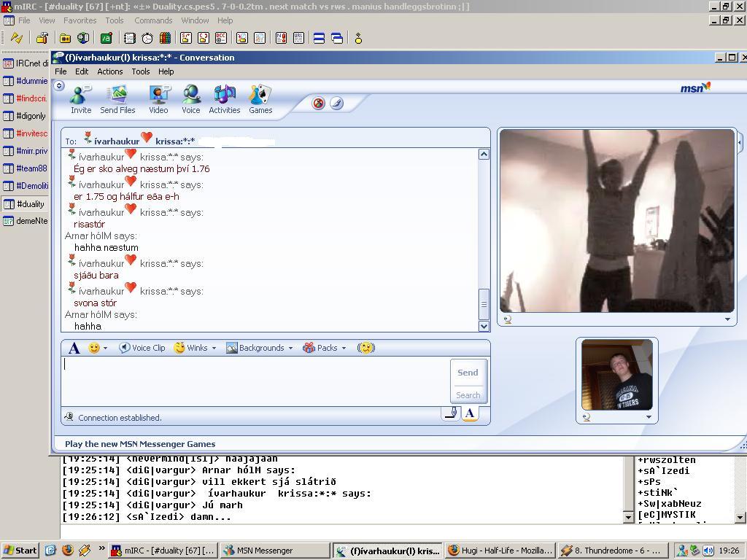Image resolution: width=747 pixels, height=560 pixels.
Task: Click mIRC URL list icon
Action: tap(298, 38)
